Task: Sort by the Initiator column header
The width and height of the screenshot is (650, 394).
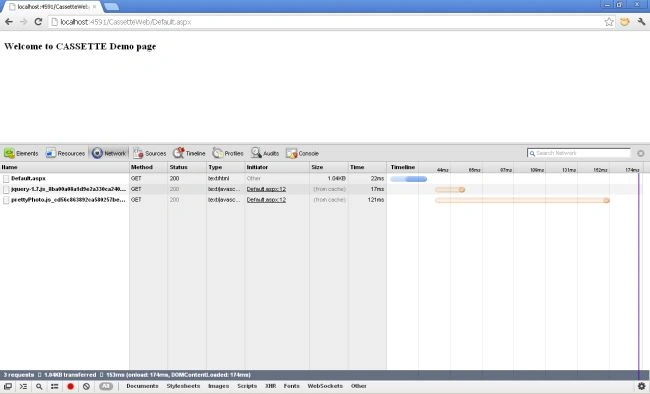Action: 277,167
